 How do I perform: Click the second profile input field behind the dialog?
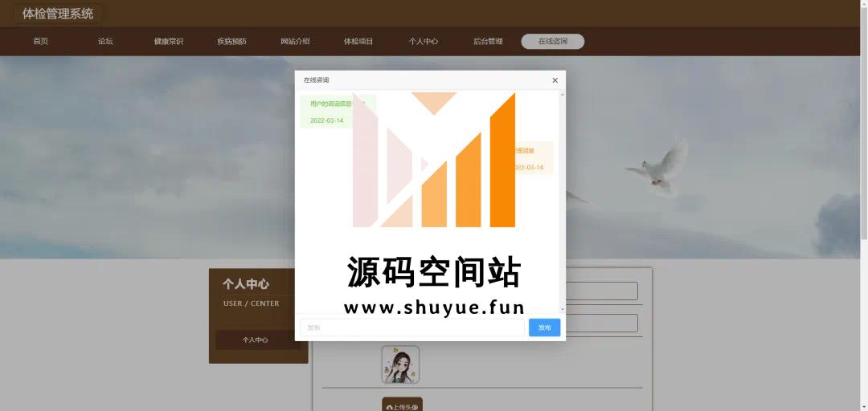coord(602,323)
